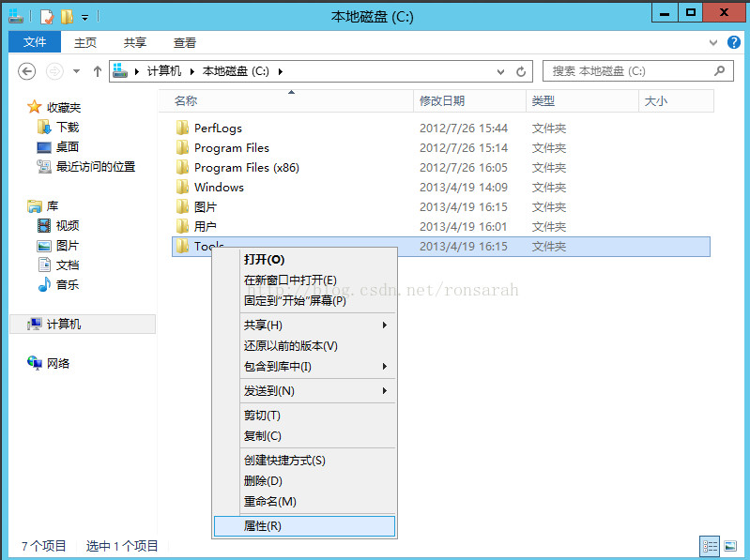This screenshot has height=560, width=750.
Task: Open 最近访问的位置 in navigation pane
Action: pos(96,166)
